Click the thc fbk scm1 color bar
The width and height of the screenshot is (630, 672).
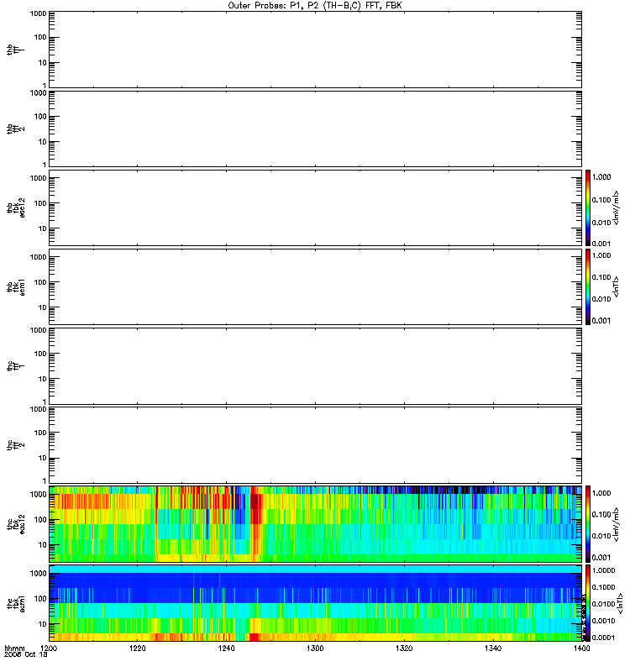click(x=588, y=603)
